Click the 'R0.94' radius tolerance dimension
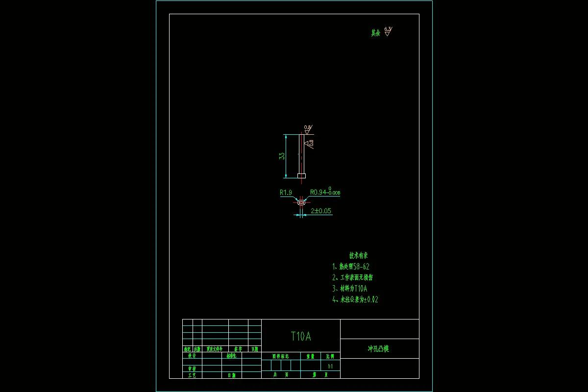Screen dimensions: 588x392 pyautogui.click(x=325, y=192)
